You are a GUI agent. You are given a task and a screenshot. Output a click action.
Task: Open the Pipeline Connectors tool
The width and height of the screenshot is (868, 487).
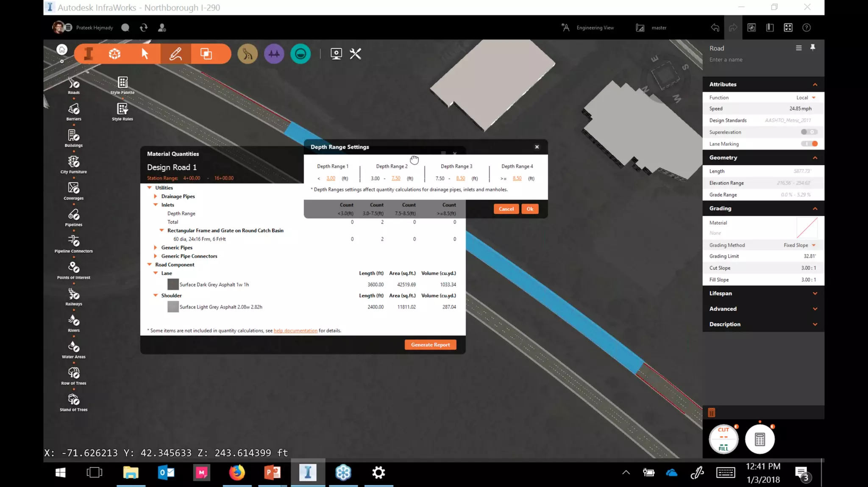pyautogui.click(x=74, y=244)
